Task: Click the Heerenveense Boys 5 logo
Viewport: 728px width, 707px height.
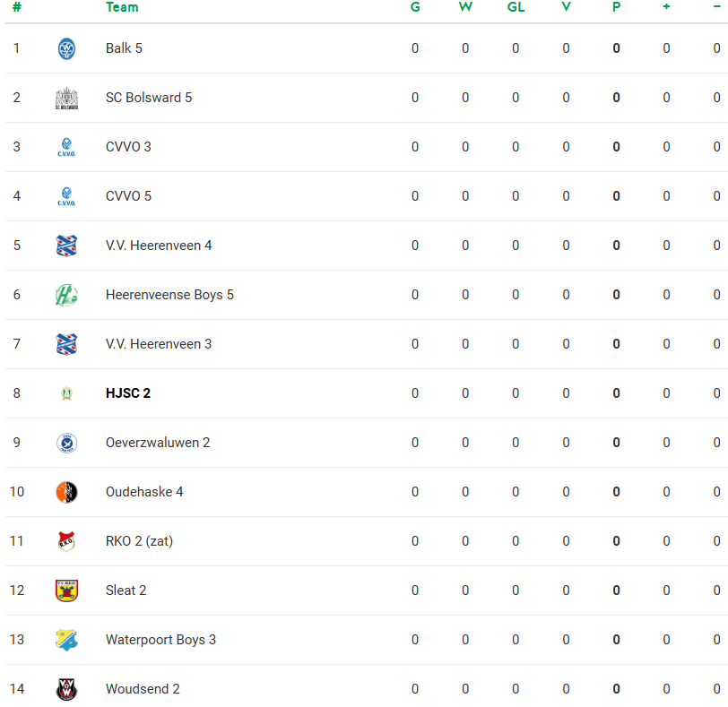Action: pos(66,295)
